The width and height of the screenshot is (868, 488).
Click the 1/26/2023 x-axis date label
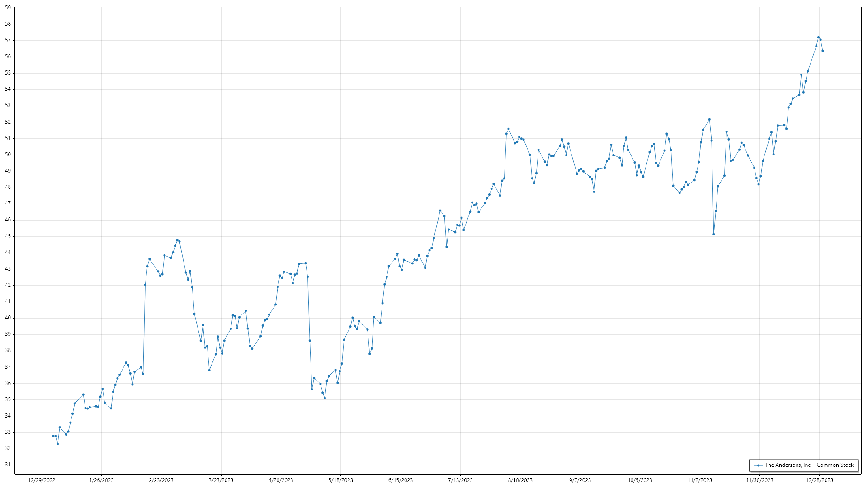tap(101, 480)
